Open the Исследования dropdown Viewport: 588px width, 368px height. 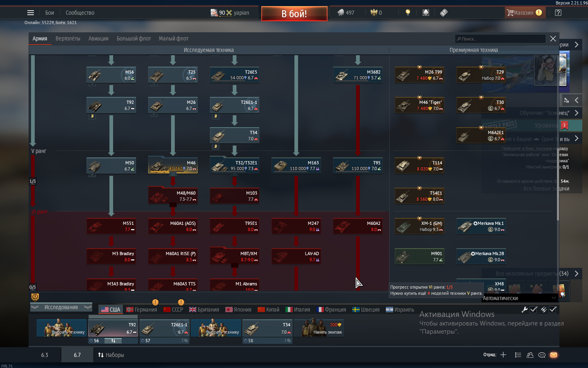(61, 307)
